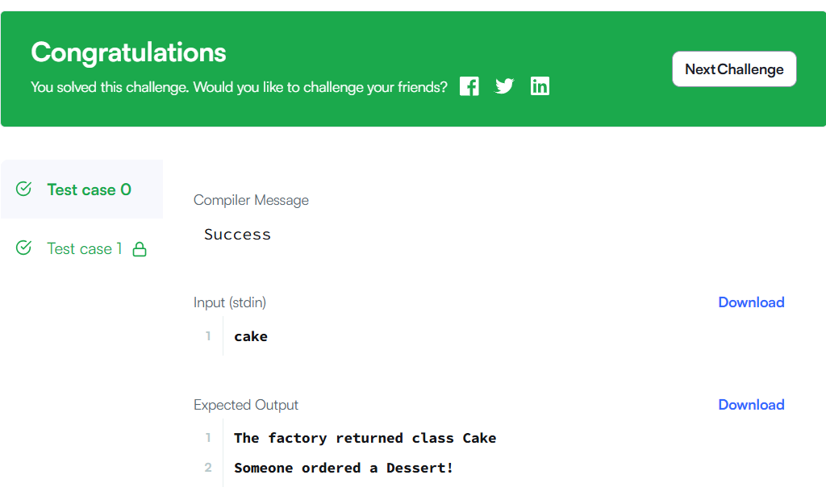Click the Success compiler message text

point(237,235)
